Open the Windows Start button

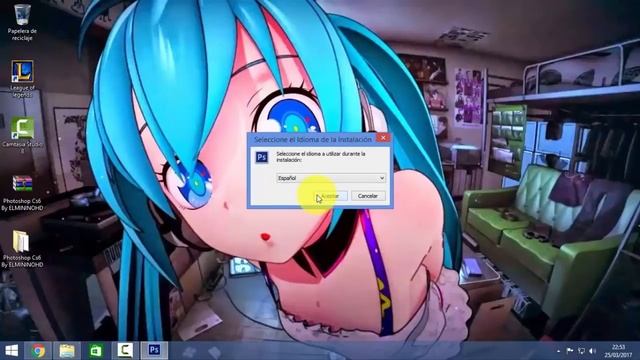pyautogui.click(x=11, y=351)
